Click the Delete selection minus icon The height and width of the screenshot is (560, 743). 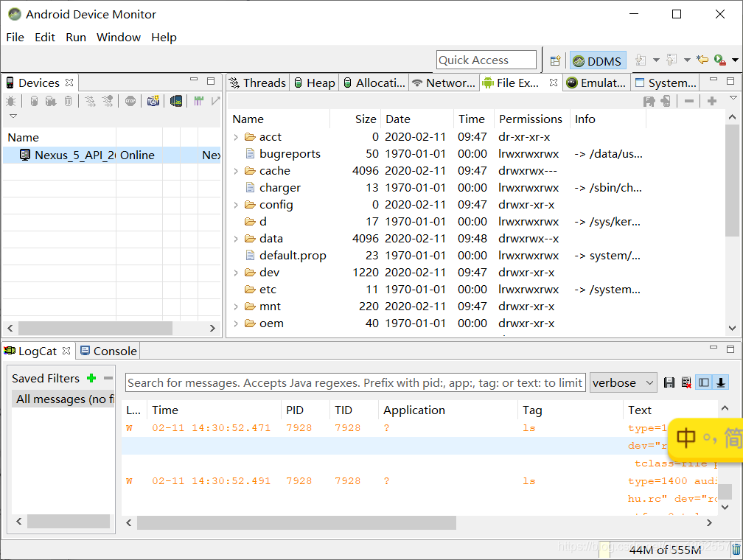point(689,101)
